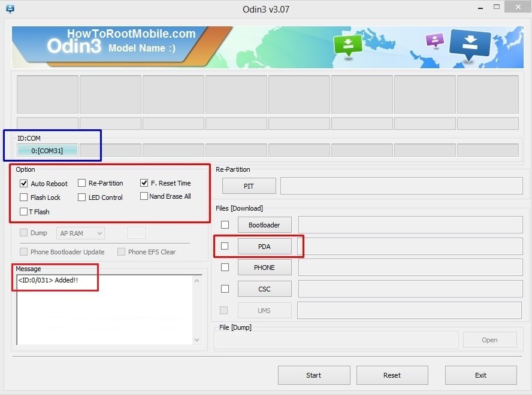Tick the checkbox beside UMS button
Image resolution: width=532 pixels, height=395 pixels.
(224, 310)
